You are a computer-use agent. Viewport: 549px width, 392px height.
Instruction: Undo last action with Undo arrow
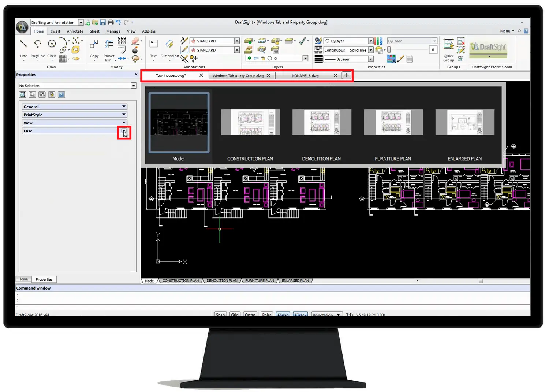pyautogui.click(x=118, y=23)
